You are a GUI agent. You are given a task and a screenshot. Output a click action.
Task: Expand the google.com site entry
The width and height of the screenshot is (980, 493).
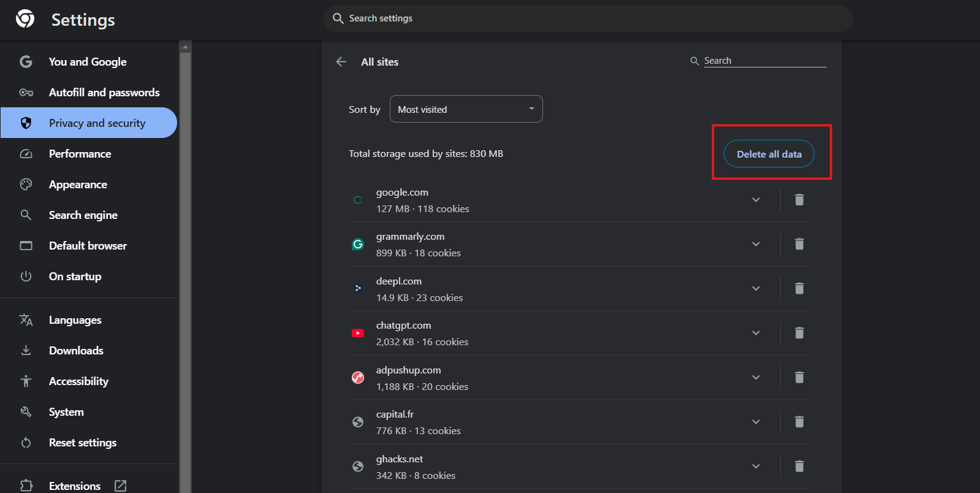coord(756,200)
